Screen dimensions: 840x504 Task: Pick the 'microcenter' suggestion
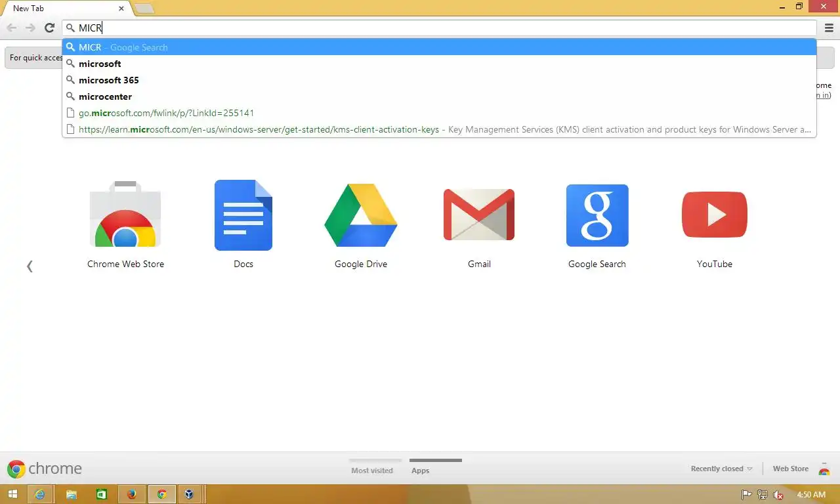point(439,96)
